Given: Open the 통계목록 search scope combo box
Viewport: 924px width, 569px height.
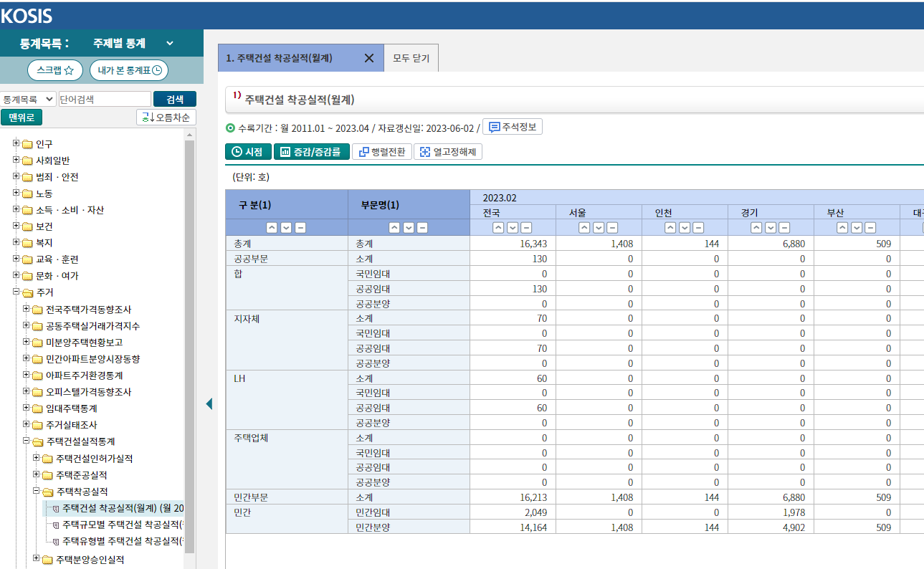Looking at the screenshot, I should click(x=28, y=99).
